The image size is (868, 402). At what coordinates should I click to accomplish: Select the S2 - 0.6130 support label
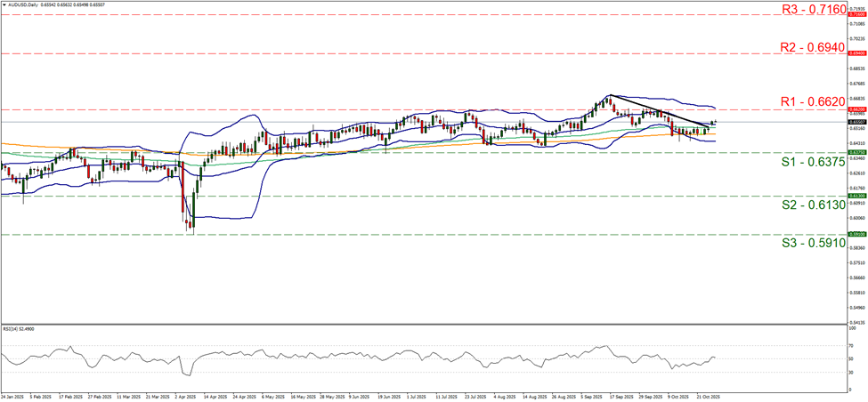pos(811,205)
